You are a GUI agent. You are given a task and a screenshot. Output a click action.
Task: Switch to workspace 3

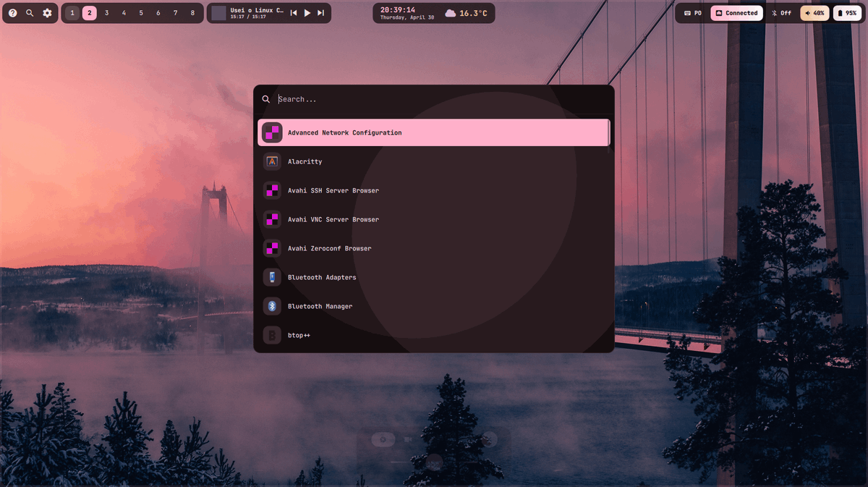pyautogui.click(x=106, y=13)
